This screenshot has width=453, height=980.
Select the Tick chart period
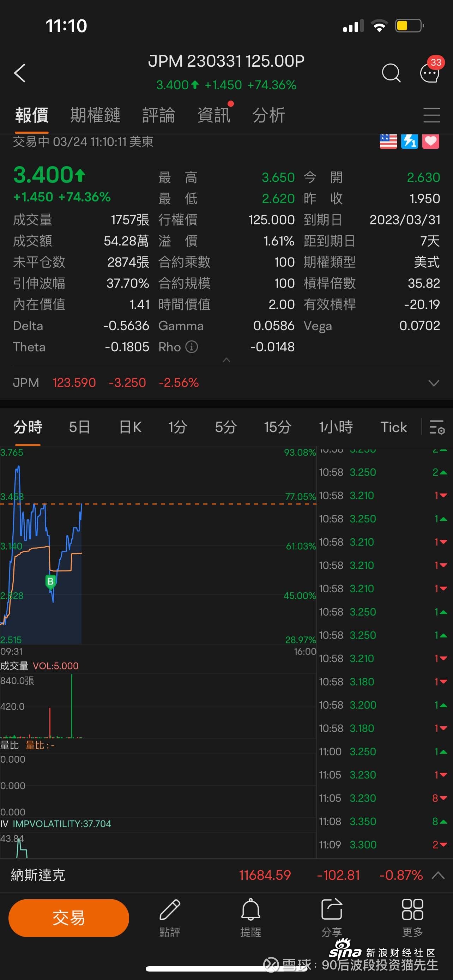[394, 427]
